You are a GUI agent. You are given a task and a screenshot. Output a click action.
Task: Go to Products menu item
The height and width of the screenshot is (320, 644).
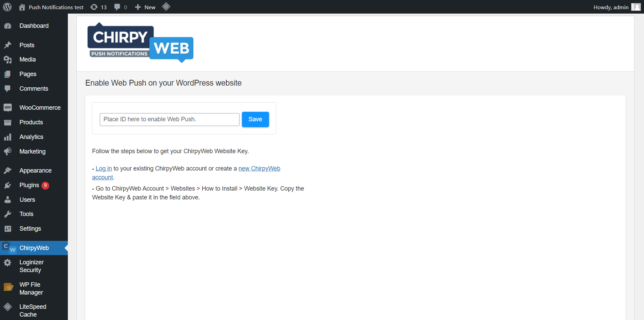coord(31,122)
